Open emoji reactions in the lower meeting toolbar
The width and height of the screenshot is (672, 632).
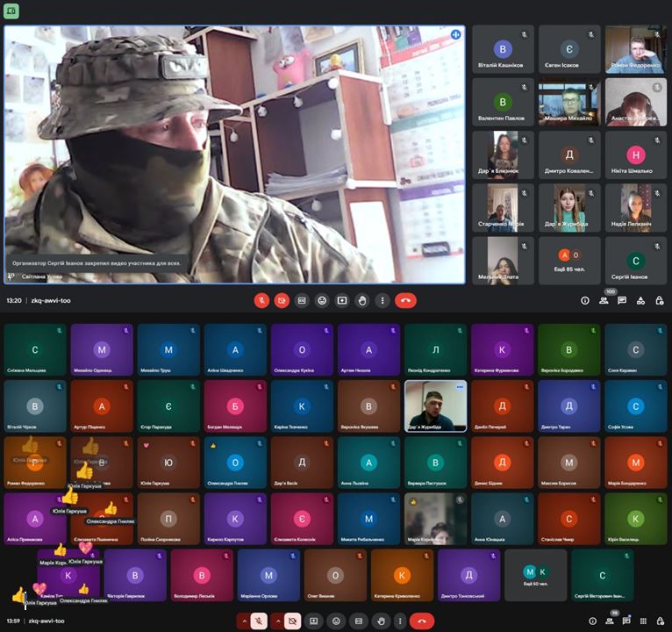(336, 621)
